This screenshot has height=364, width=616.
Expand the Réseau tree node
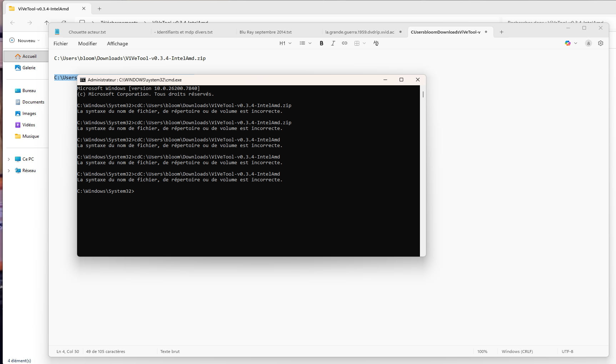tap(9, 171)
